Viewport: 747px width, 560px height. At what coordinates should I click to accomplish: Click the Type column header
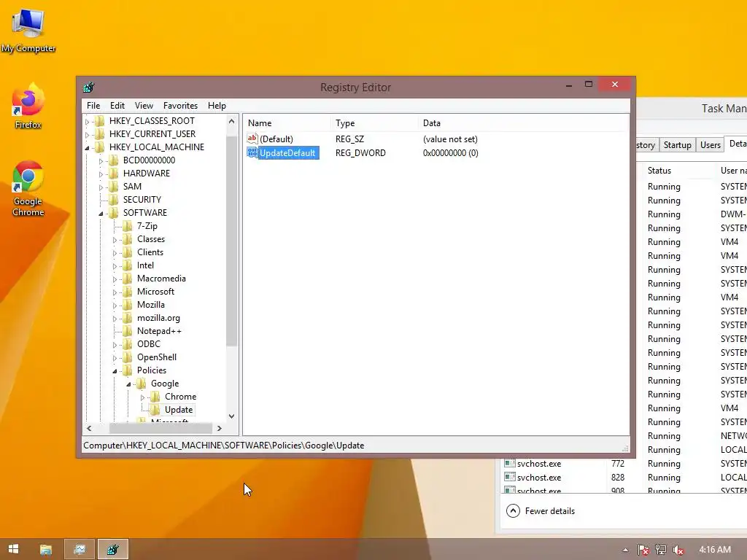coord(374,122)
